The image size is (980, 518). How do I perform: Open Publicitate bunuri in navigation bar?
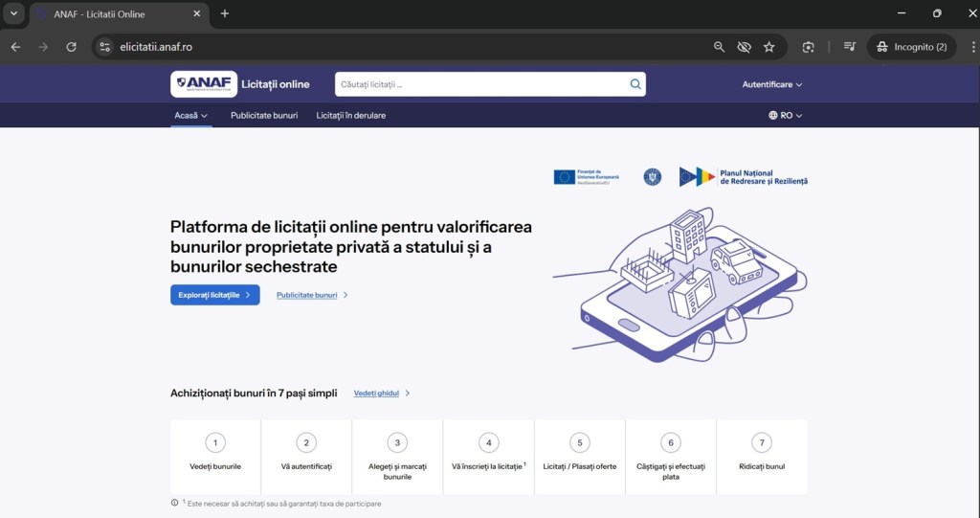[x=264, y=115]
